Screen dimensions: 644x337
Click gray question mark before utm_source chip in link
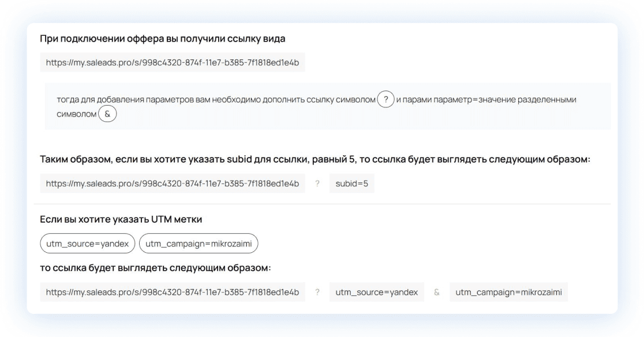[317, 293]
